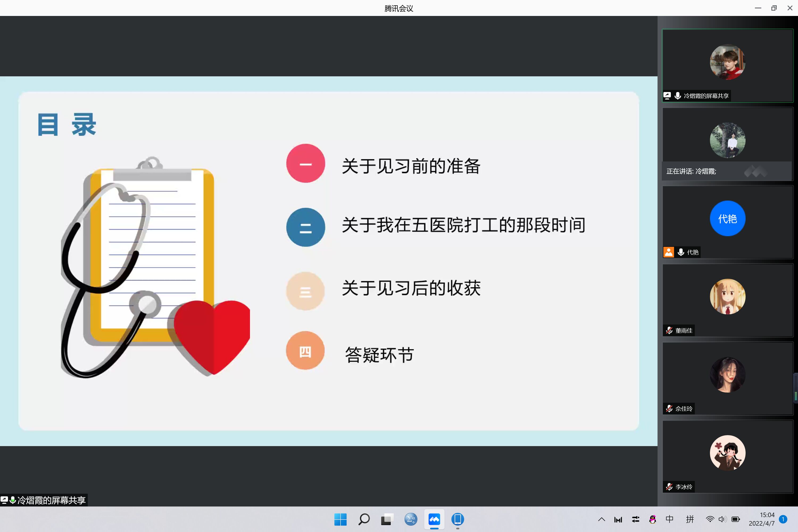Click the blue circle numbered 二
This screenshot has width=798, height=532.
pos(305,227)
